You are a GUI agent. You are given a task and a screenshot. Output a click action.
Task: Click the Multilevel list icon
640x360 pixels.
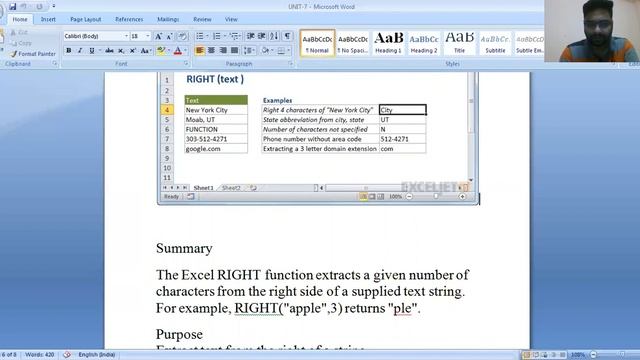[234, 36]
